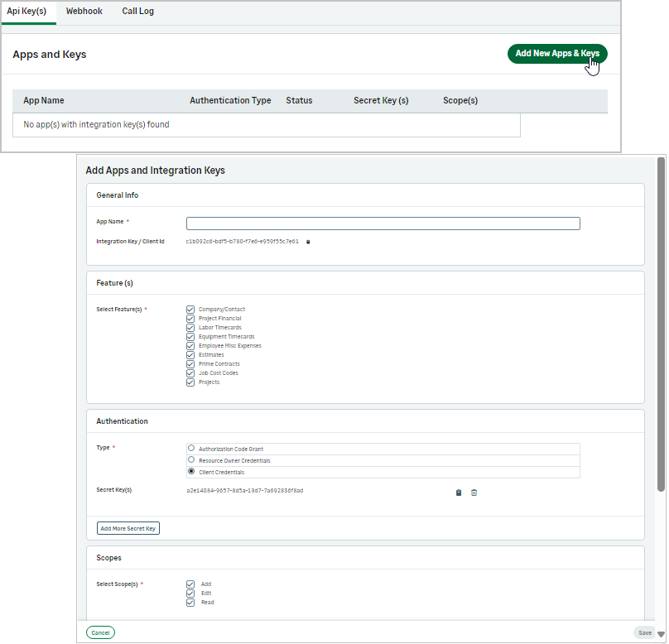The image size is (669, 644).
Task: Toggle the Prime Contracts checkbox
Action: tap(190, 363)
